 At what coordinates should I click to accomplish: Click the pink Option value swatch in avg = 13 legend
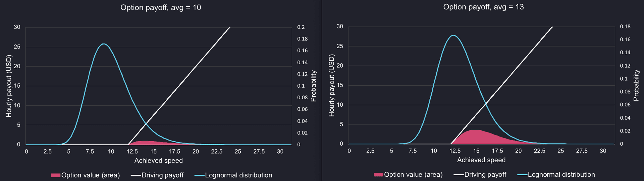tap(378, 175)
